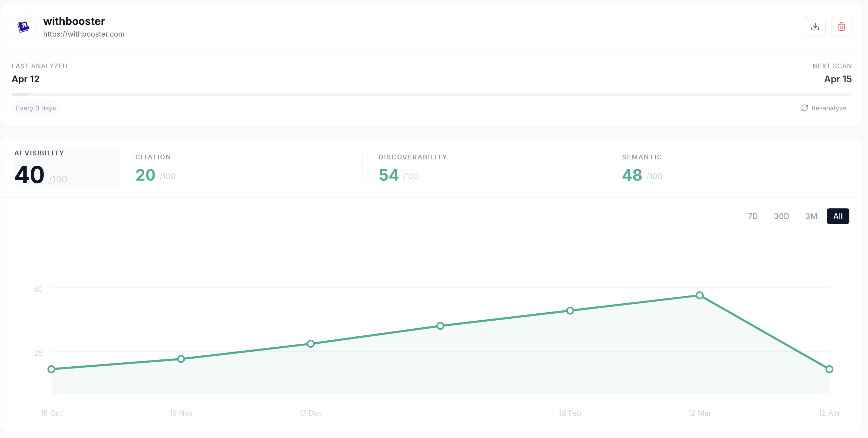868x438 pixels.
Task: Click the Discoverability score of 54
Action: pyautogui.click(x=388, y=175)
